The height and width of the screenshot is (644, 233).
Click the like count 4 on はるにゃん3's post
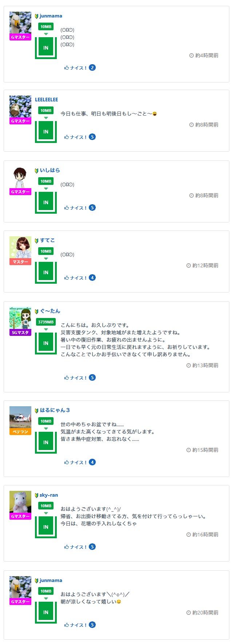[92, 462]
